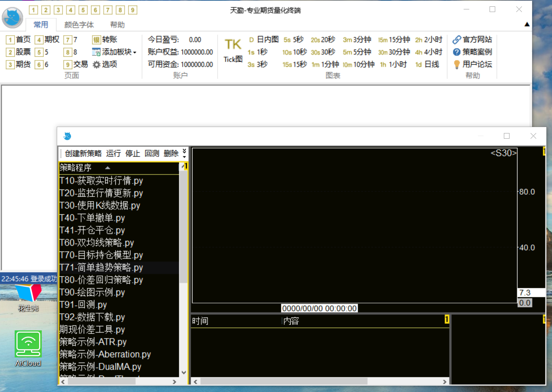Select T60-双均线策略.py

click(119, 243)
